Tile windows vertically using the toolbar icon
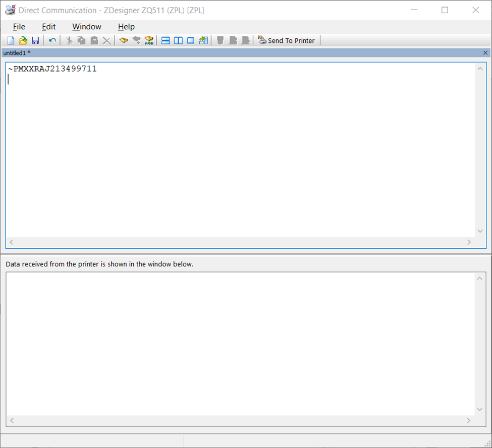This screenshot has height=448, width=492. [x=178, y=40]
